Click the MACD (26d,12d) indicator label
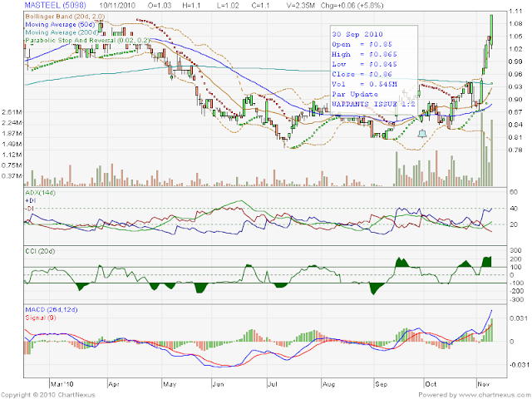This screenshot has width=532, height=399. click(52, 310)
